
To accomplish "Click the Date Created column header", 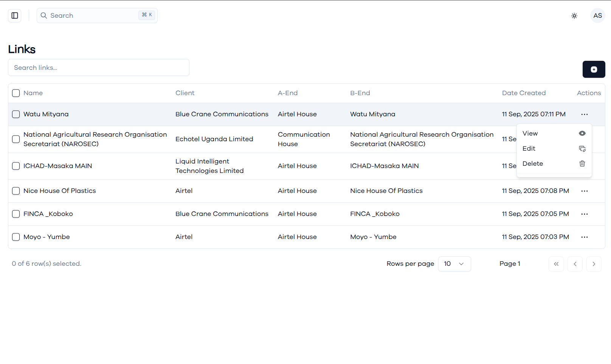I will pyautogui.click(x=524, y=93).
